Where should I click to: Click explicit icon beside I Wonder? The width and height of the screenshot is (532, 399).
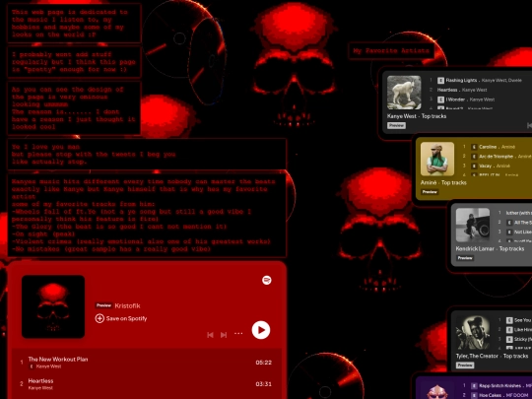(x=440, y=100)
